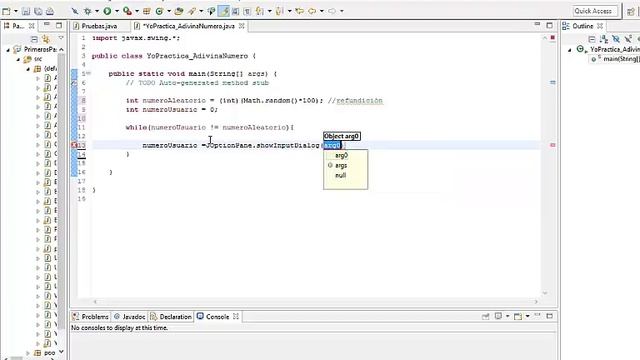Viewport: 640px width, 360px height.
Task: Collapse the default package node
Action: pyautogui.click(x=28, y=69)
